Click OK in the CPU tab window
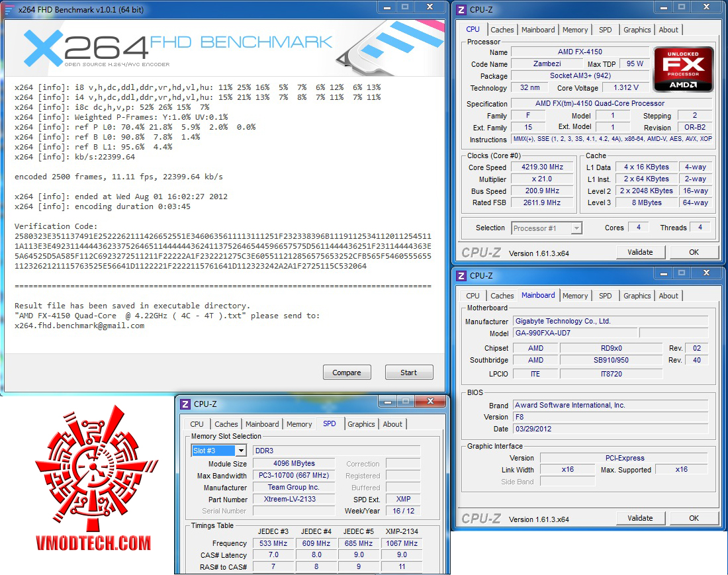This screenshot has width=728, height=575. pos(694,252)
